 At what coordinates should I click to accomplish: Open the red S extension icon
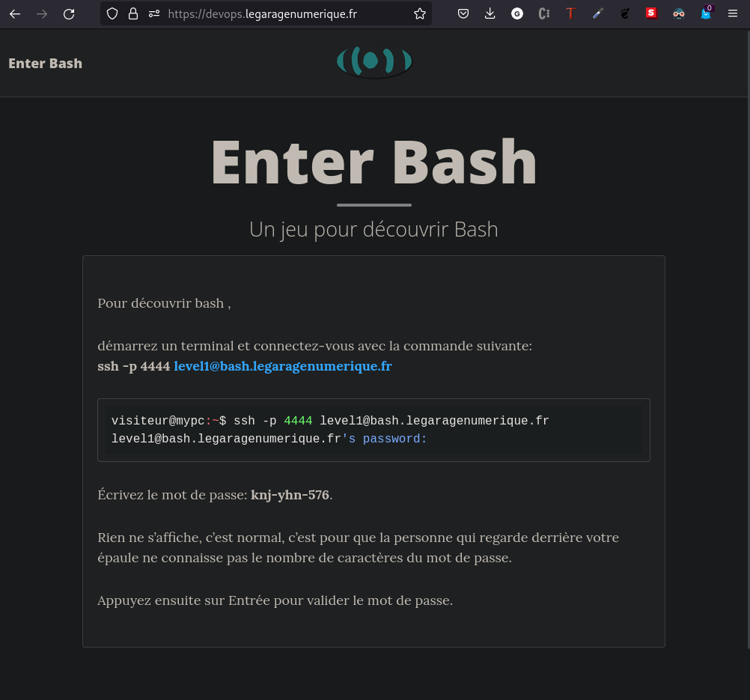pos(651,13)
